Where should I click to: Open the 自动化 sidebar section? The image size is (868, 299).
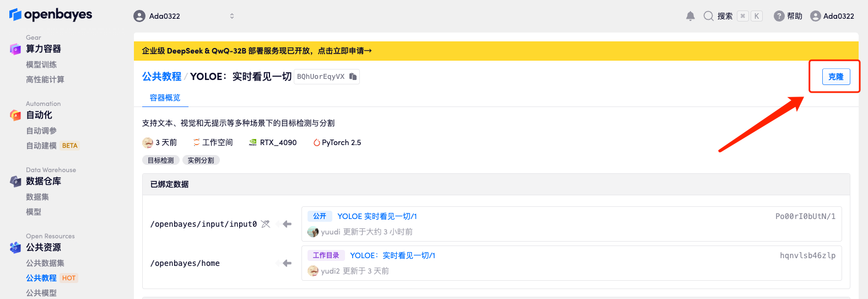(39, 115)
